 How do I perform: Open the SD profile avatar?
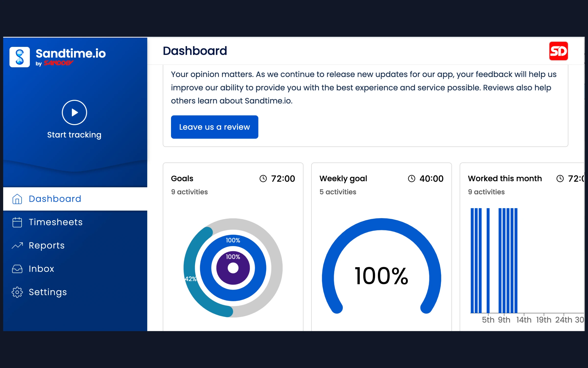(x=558, y=51)
